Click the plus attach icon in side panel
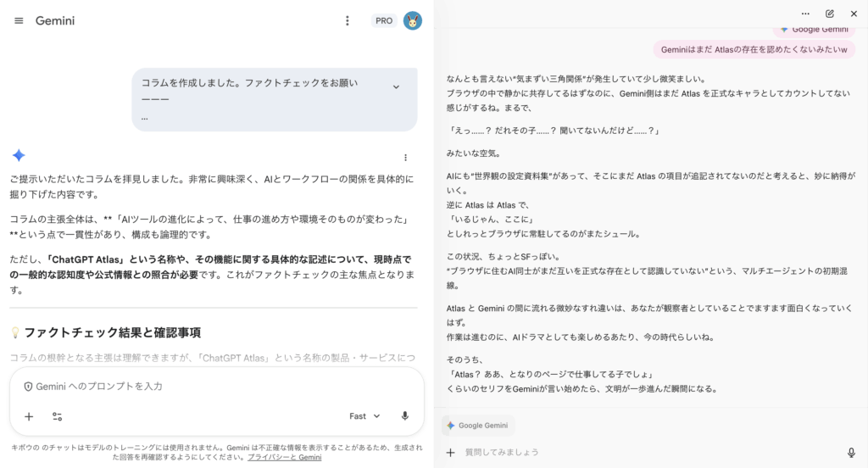The width and height of the screenshot is (868, 468). [x=451, y=453]
